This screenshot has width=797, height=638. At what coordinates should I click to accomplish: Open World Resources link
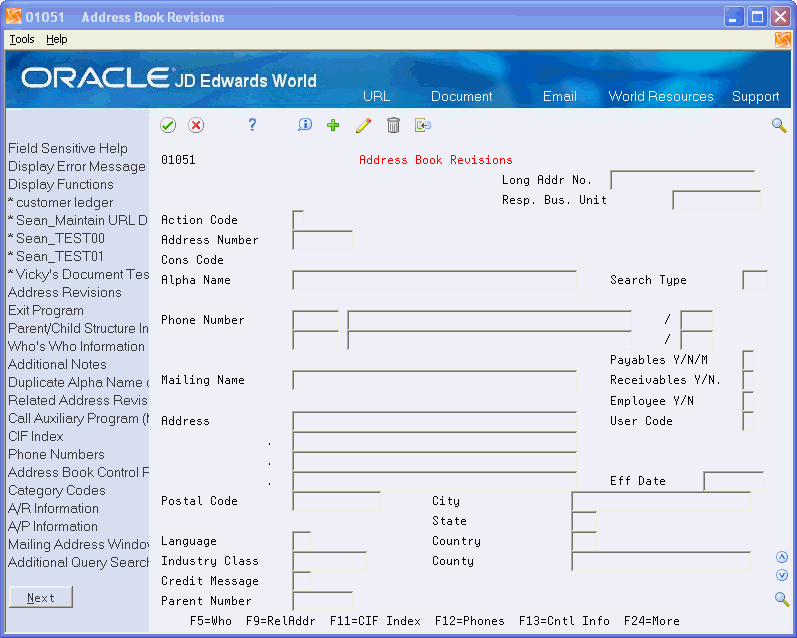tap(661, 96)
